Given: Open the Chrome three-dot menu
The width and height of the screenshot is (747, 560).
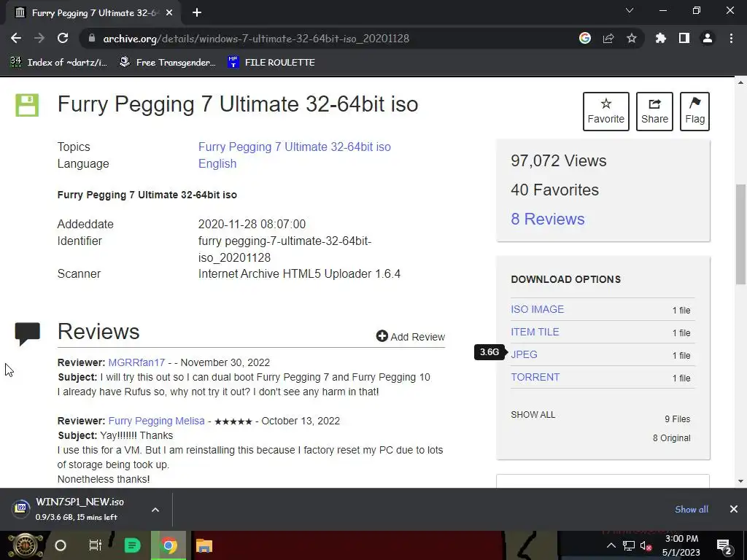Looking at the screenshot, I should (731, 38).
